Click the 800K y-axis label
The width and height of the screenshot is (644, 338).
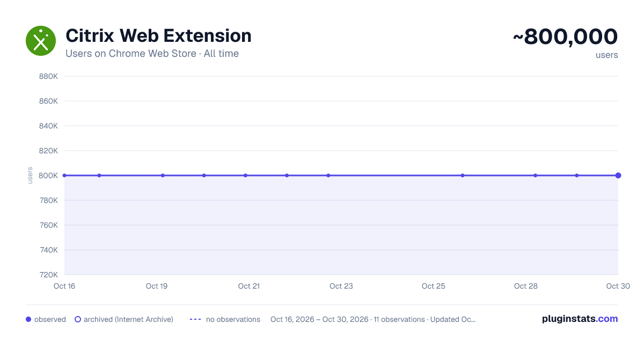coord(48,175)
